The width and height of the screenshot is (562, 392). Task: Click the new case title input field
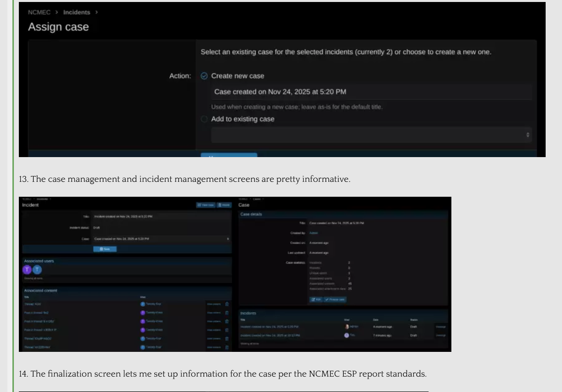[371, 92]
